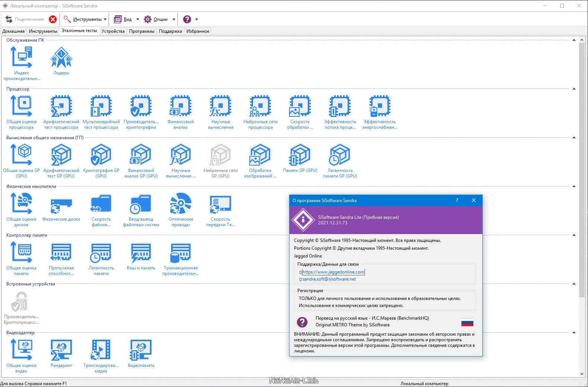Open Общая оценка дисков benchmark
This screenshot has width=588, height=387.
pyautogui.click(x=22, y=210)
